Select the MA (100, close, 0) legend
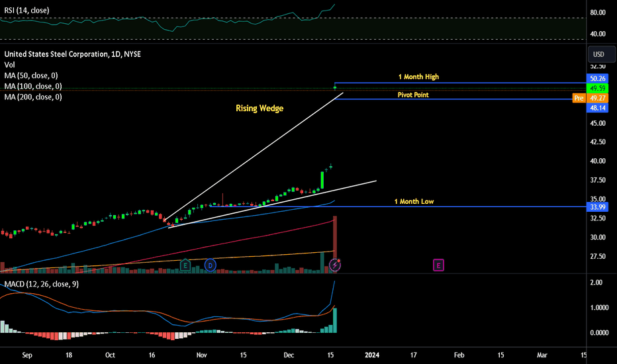This screenshot has width=617, height=364. click(33, 86)
